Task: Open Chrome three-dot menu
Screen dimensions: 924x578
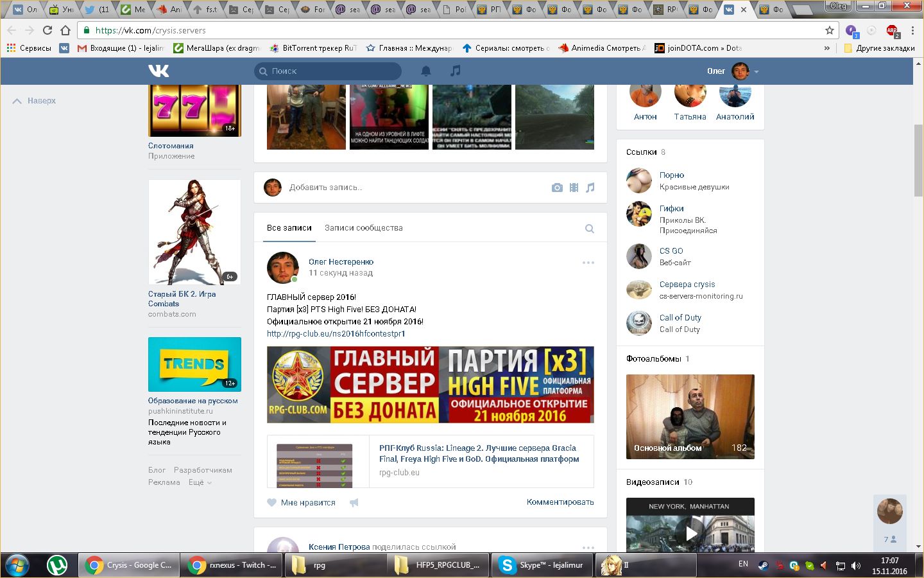Action: coord(912,30)
